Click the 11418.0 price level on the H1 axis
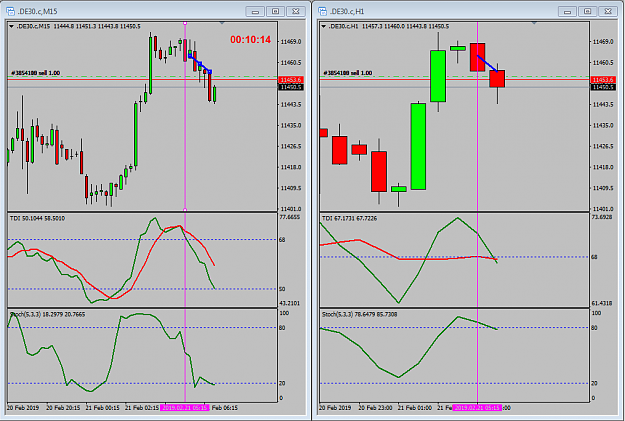 pyautogui.click(x=603, y=167)
